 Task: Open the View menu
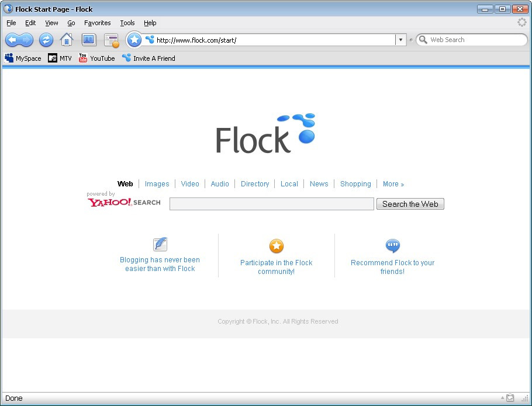[51, 23]
